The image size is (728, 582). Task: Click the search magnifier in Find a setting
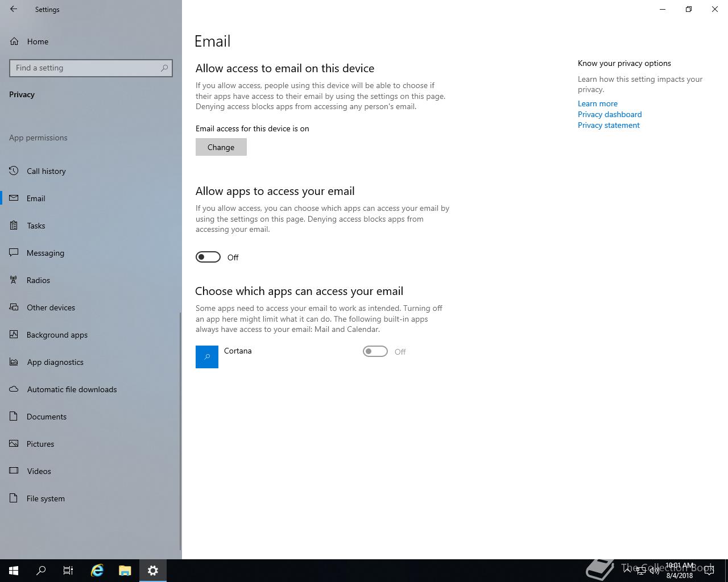(164, 68)
